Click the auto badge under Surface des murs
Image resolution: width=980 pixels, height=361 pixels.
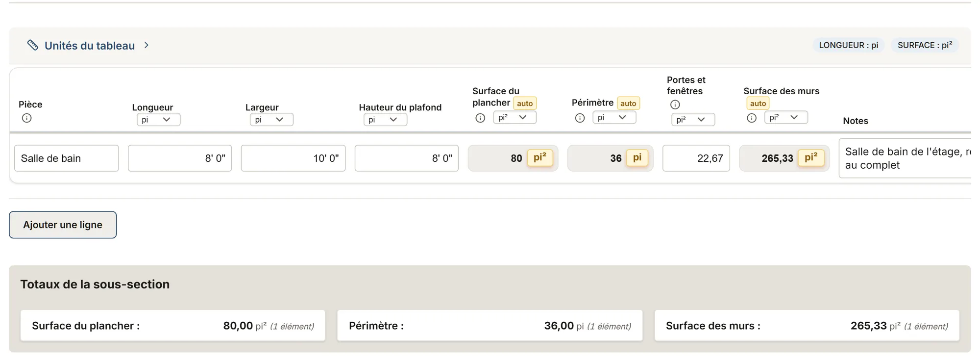758,103
